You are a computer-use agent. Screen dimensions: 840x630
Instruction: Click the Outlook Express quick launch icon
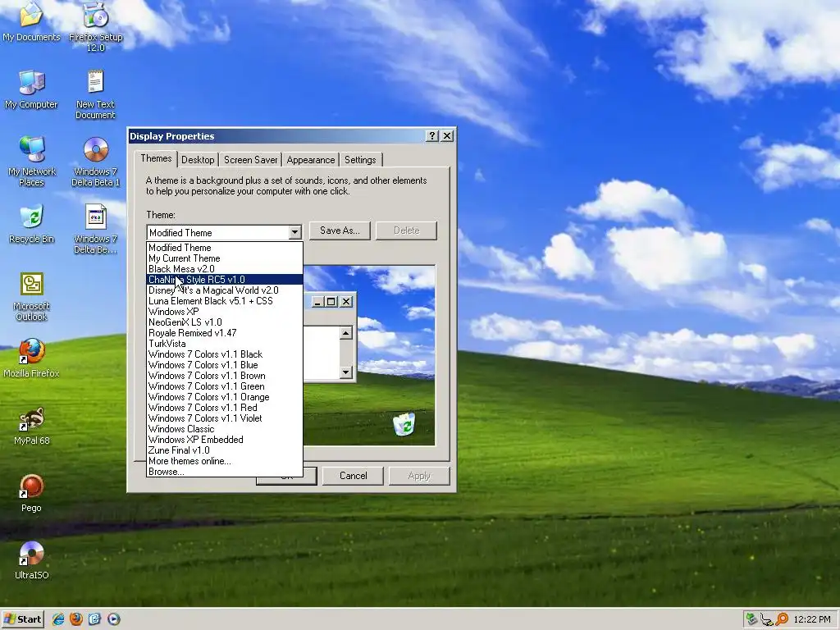click(95, 619)
